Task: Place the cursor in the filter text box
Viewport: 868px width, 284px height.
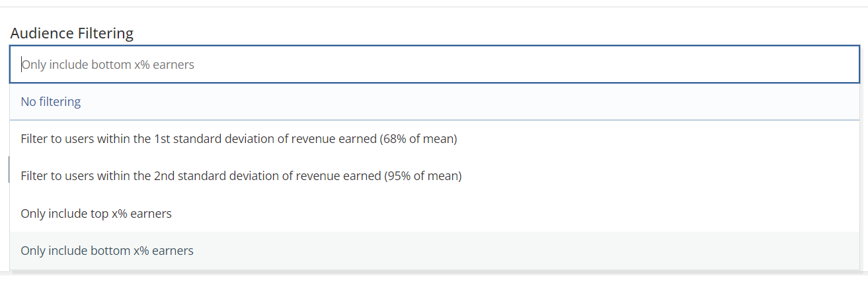Action: click(434, 64)
